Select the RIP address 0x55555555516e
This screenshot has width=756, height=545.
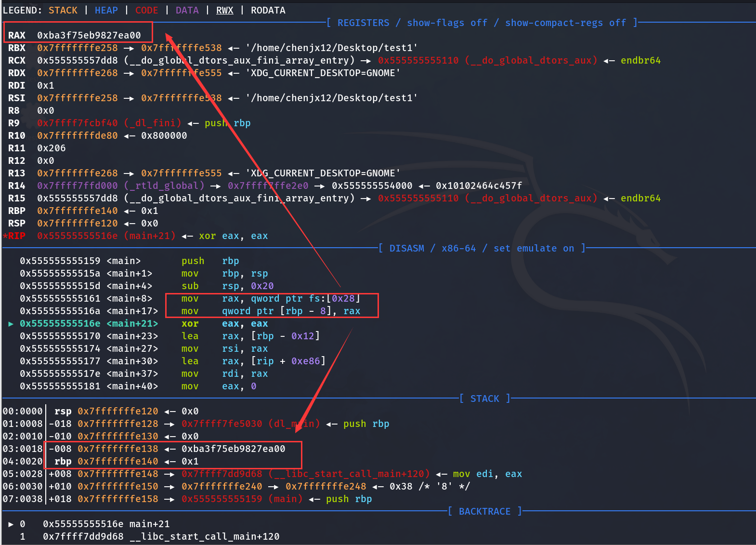click(78, 236)
